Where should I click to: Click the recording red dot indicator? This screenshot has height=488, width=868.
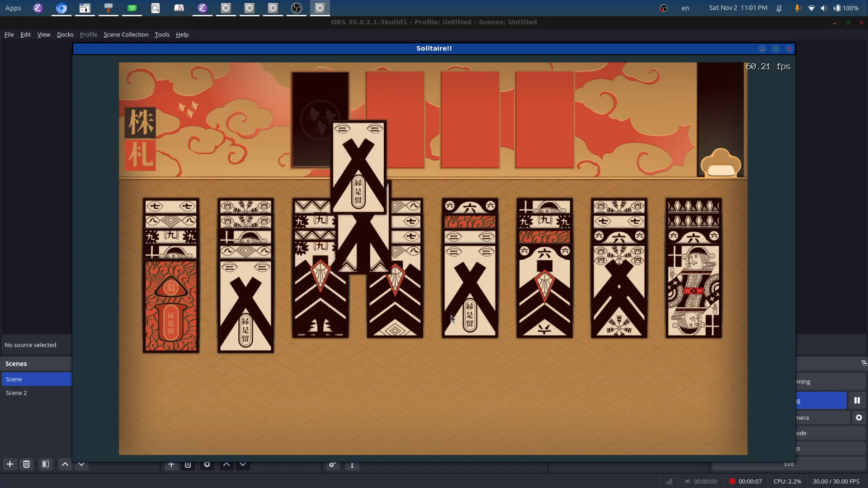tap(733, 481)
